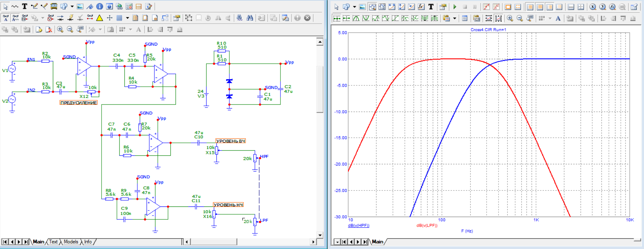The image size is (644, 249).
Task: Open the greyed dropdown on the second schematic toolbar row
Action: pos(43,18)
